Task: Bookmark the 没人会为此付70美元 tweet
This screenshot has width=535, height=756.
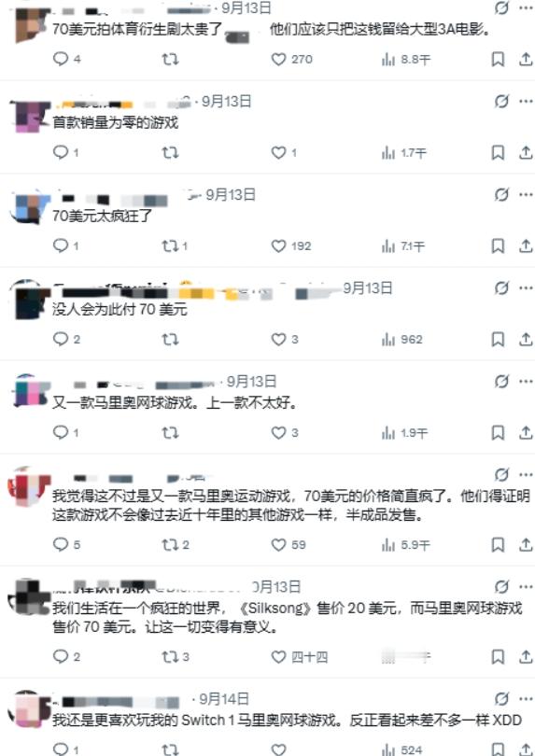Action: click(x=498, y=340)
